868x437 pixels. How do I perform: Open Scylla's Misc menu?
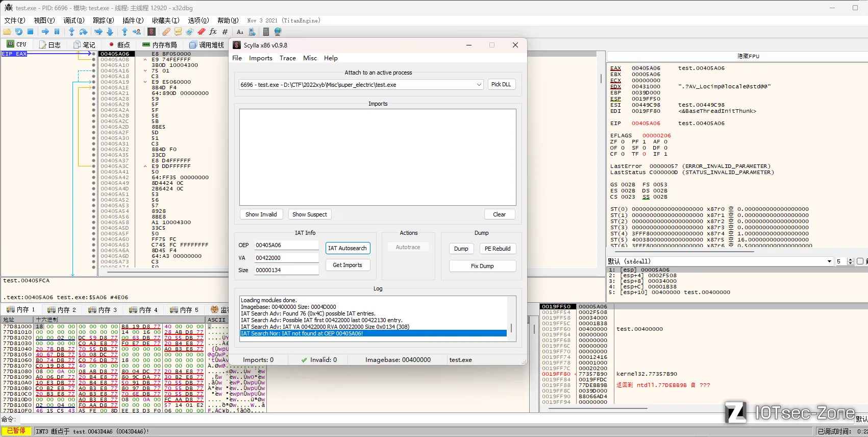tap(310, 58)
